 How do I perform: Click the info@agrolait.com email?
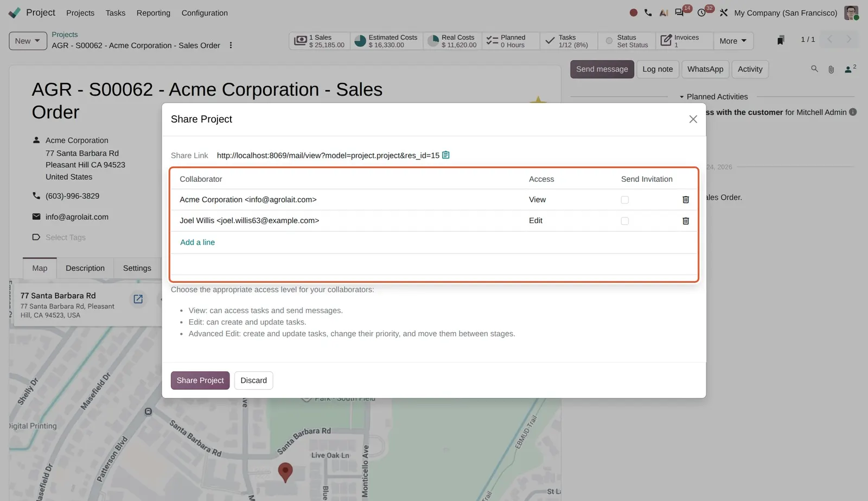point(77,217)
